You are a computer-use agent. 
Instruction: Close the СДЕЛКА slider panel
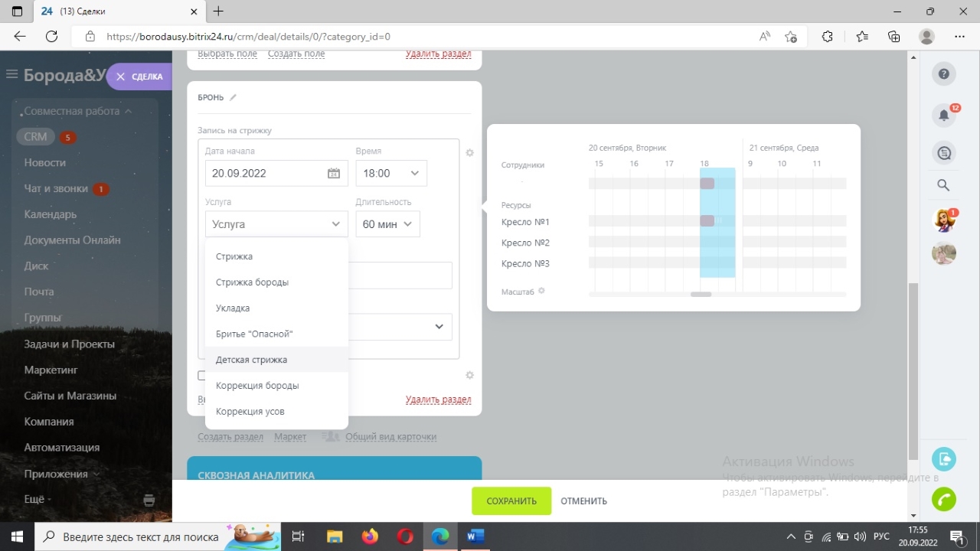[120, 77]
